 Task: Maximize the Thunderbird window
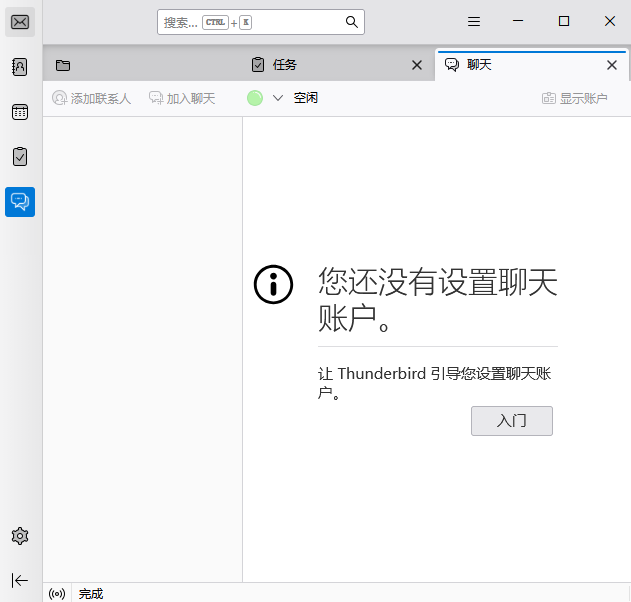click(x=564, y=21)
